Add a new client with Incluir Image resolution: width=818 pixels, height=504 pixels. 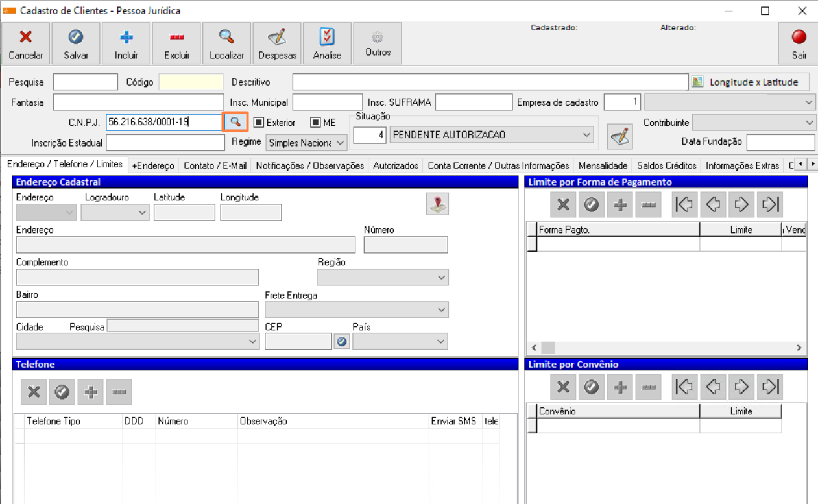point(126,43)
